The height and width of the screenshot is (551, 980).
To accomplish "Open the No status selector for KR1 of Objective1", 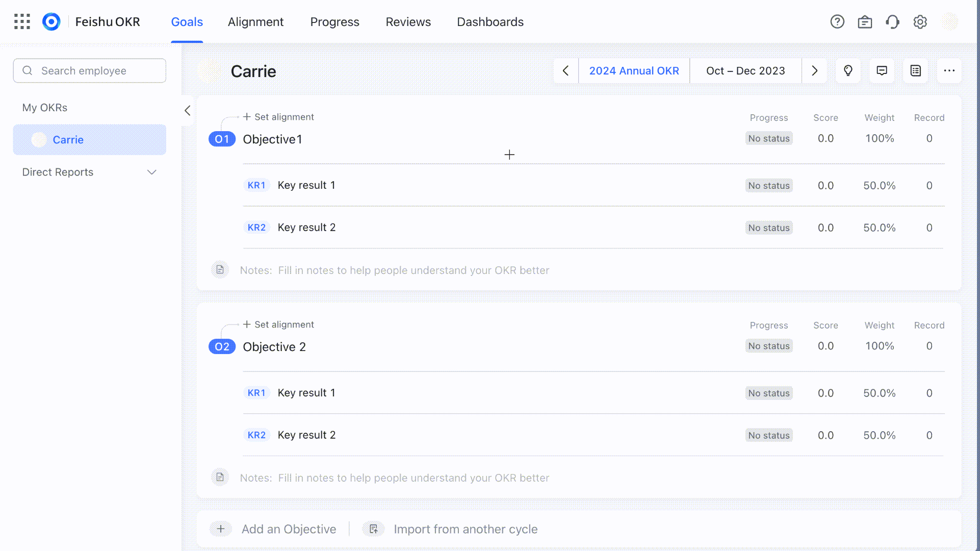I will [768, 185].
